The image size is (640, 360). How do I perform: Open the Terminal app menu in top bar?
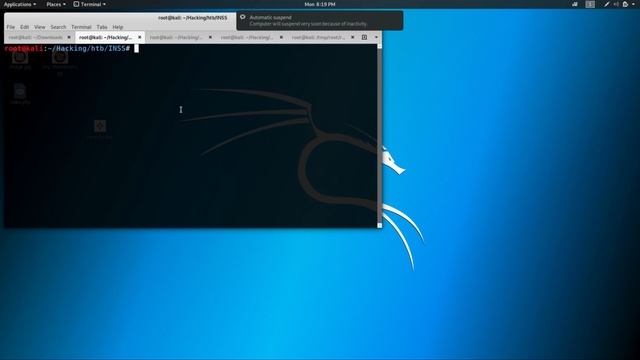tap(89, 4)
